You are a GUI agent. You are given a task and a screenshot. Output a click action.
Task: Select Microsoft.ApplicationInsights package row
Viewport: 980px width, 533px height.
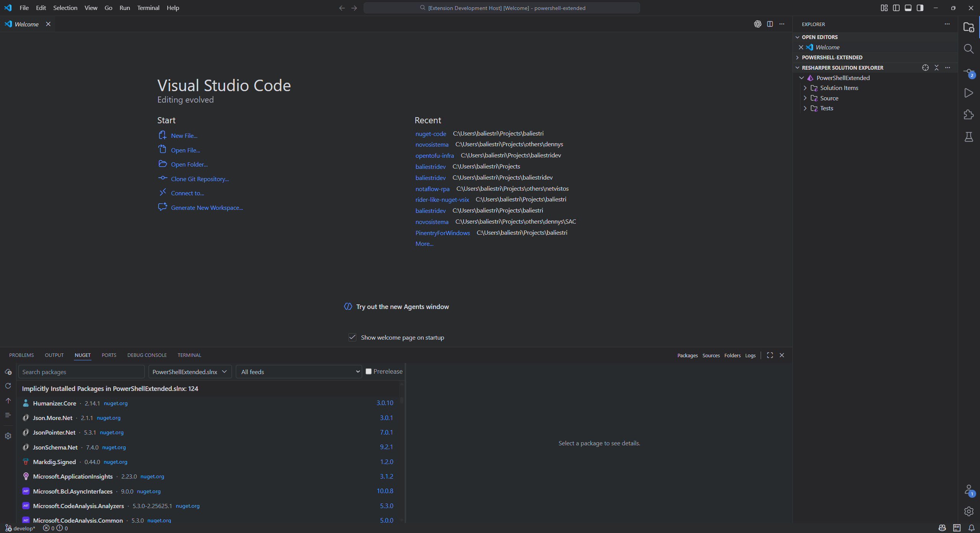click(x=208, y=476)
